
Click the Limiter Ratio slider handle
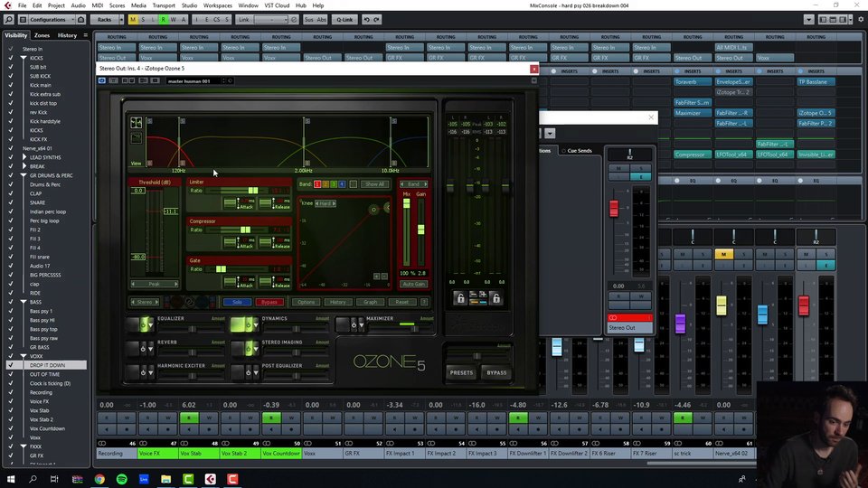tap(252, 191)
